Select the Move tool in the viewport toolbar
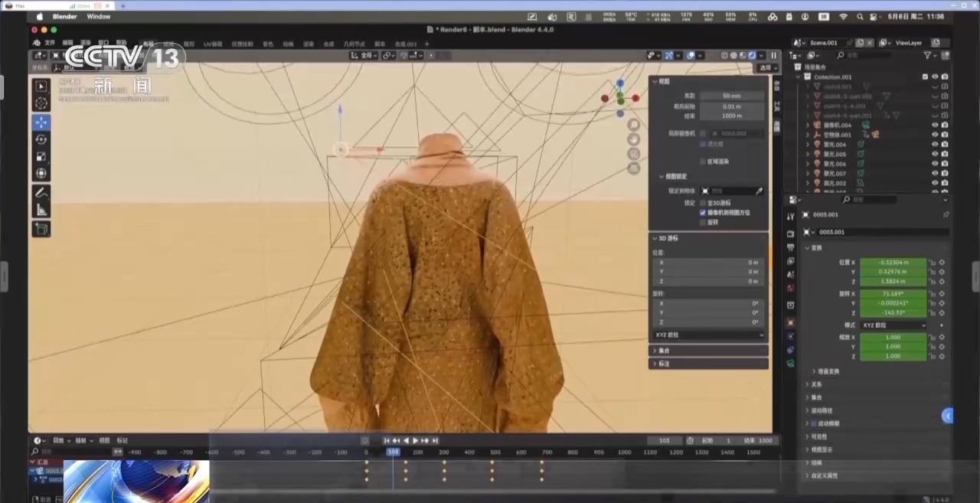The width and height of the screenshot is (980, 503). tap(41, 122)
